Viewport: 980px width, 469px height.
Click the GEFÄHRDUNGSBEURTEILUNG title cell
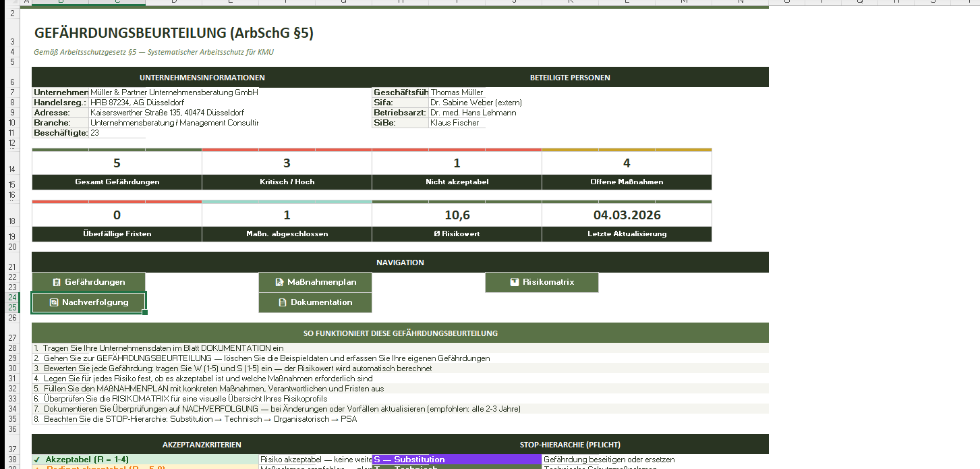173,33
